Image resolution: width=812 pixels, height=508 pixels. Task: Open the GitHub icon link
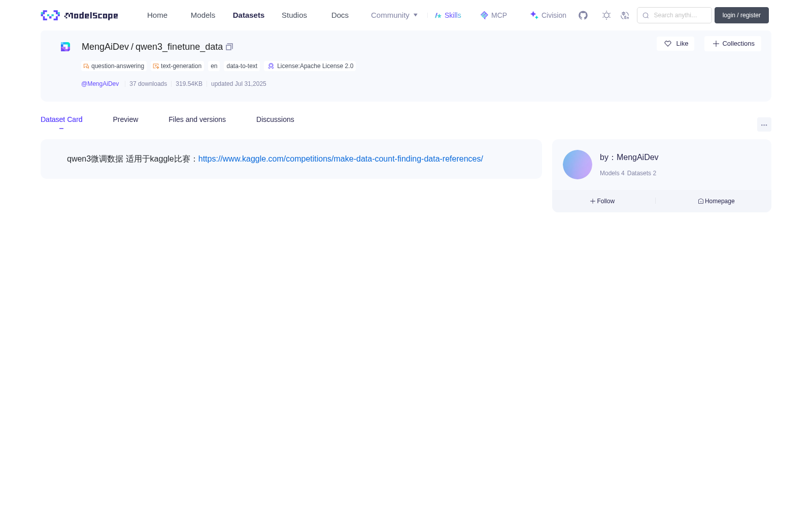583,15
